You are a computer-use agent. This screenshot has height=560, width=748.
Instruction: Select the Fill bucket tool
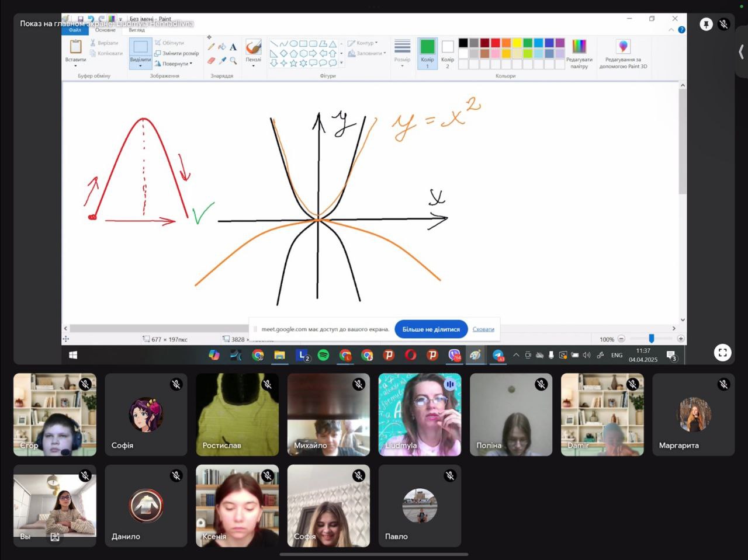(222, 47)
